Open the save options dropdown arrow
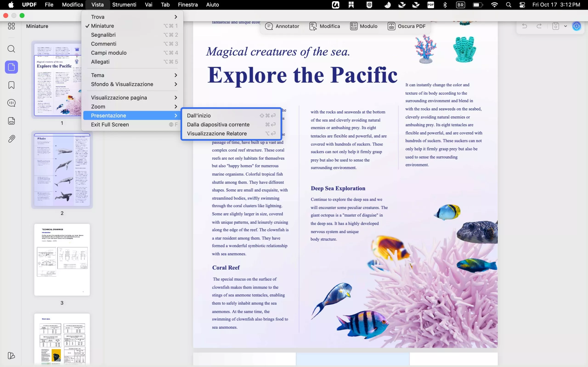The width and height of the screenshot is (588, 367). coord(566,26)
